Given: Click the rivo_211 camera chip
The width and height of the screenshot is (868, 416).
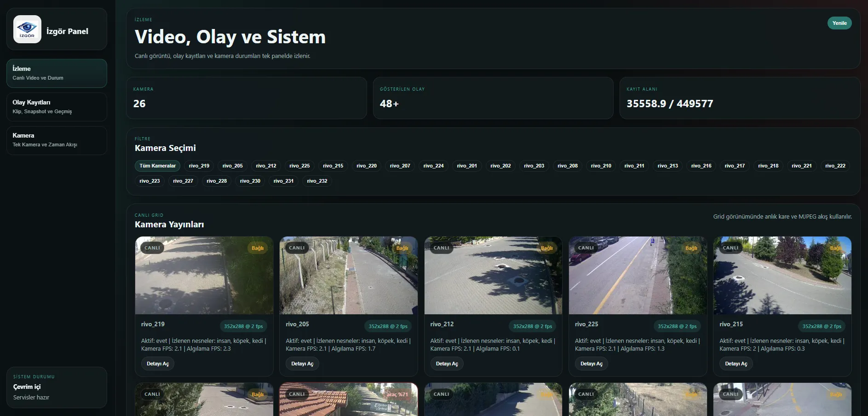Looking at the screenshot, I should [635, 166].
